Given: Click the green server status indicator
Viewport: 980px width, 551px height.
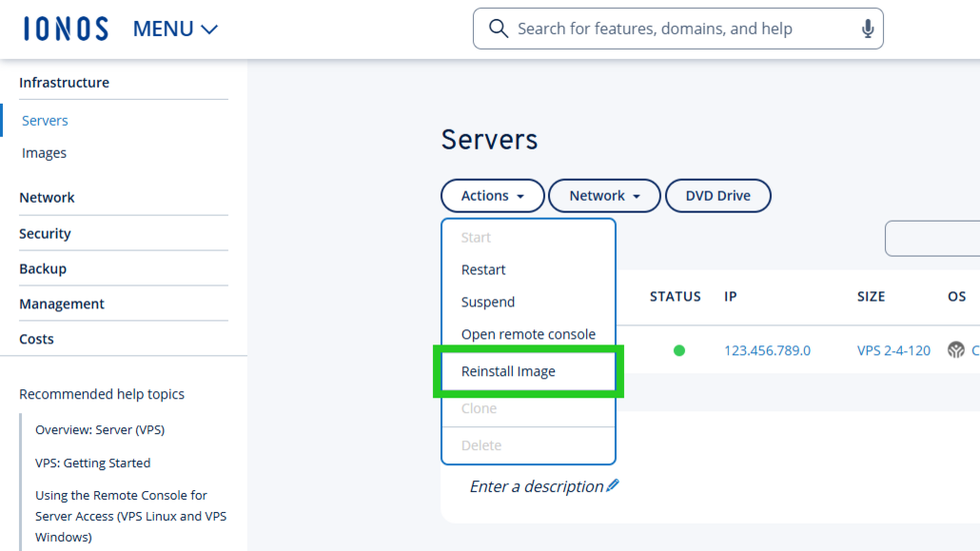Looking at the screenshot, I should 678,351.
